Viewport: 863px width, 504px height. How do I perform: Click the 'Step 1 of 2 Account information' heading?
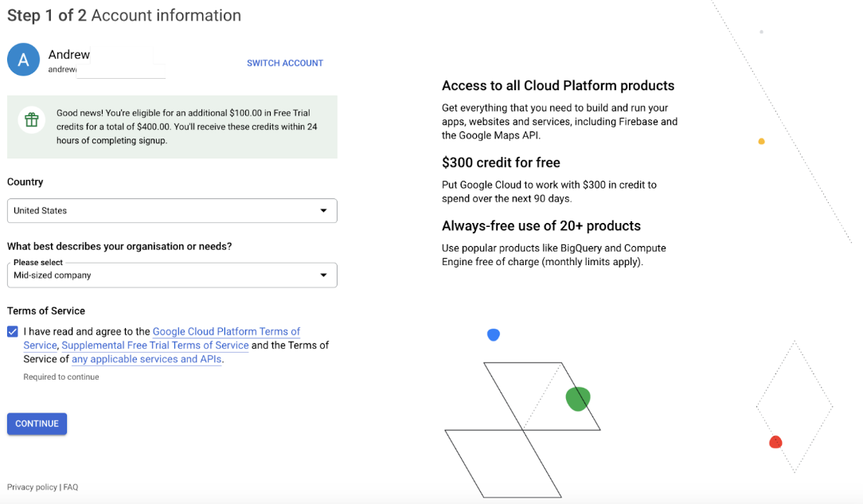pyautogui.click(x=124, y=15)
